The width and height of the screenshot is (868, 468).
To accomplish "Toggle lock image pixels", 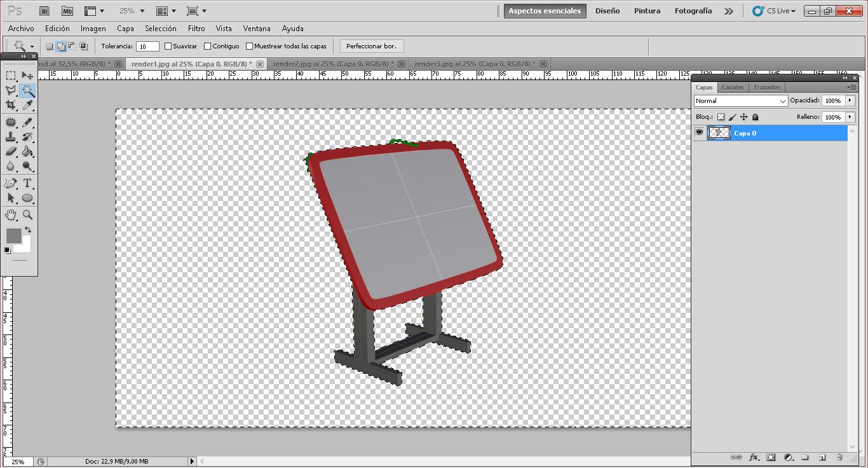I will click(x=732, y=117).
